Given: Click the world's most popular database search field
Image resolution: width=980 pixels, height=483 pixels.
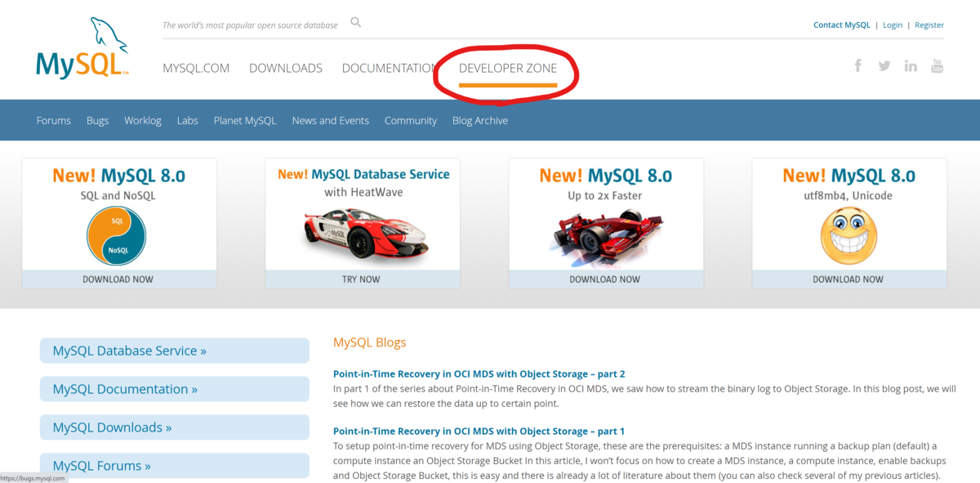Looking at the screenshot, I should point(250,25).
